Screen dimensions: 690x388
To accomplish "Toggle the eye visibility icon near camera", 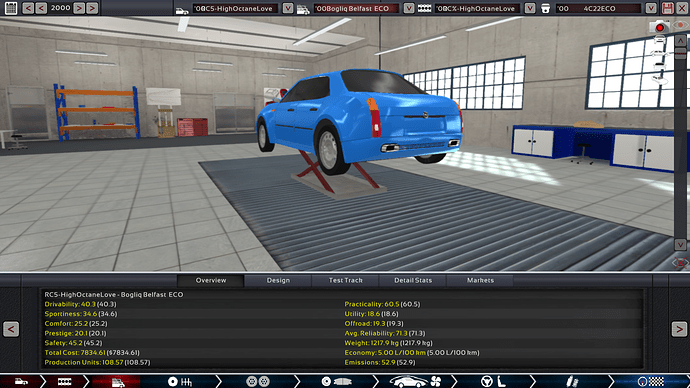I will point(680,25).
